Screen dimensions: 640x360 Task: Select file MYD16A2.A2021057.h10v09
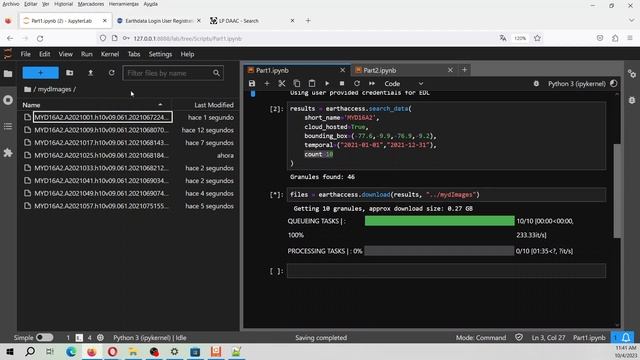[129, 206]
